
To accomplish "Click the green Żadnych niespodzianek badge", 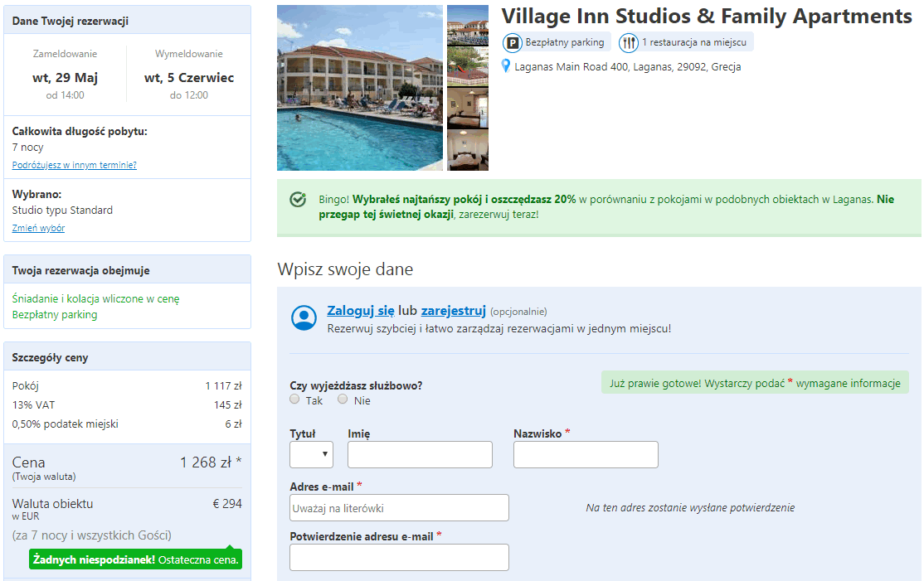I will [135, 559].
